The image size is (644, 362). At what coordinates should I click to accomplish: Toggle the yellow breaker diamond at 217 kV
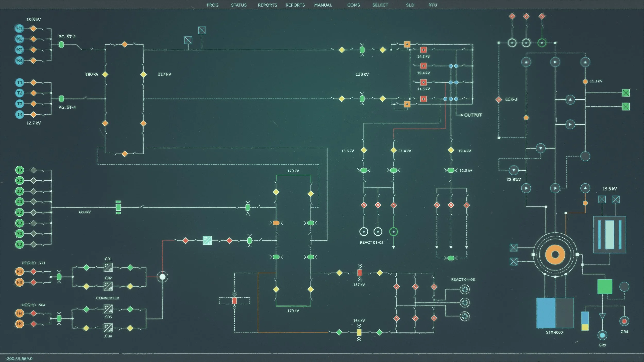(x=143, y=75)
